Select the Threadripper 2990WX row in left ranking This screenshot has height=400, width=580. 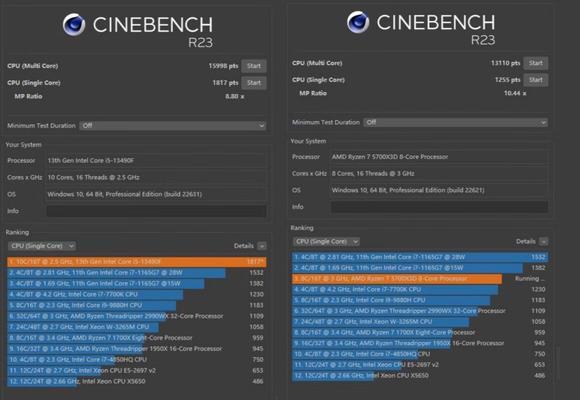137,316
